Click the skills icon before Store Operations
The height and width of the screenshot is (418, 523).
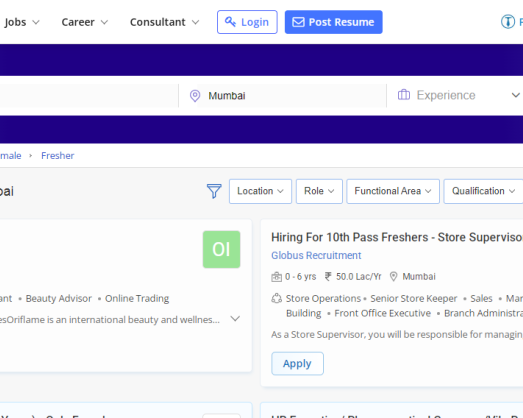[277, 298]
